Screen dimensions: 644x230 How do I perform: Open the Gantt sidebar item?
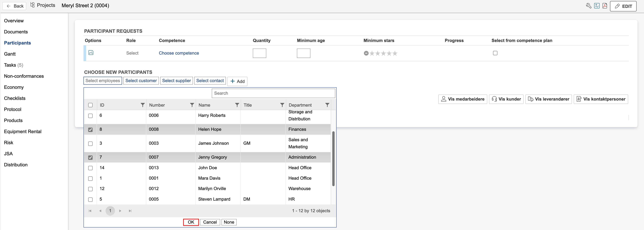[10, 54]
